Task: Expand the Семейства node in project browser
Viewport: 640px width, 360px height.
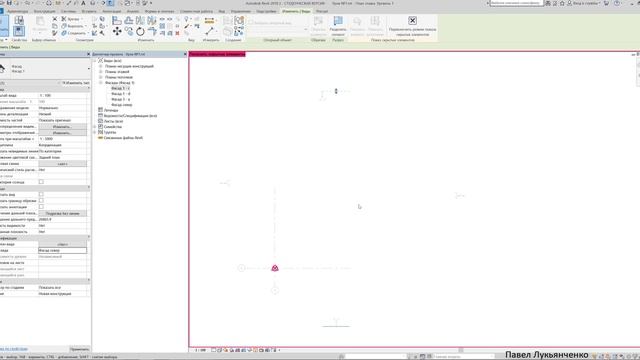Action: pos(95,127)
